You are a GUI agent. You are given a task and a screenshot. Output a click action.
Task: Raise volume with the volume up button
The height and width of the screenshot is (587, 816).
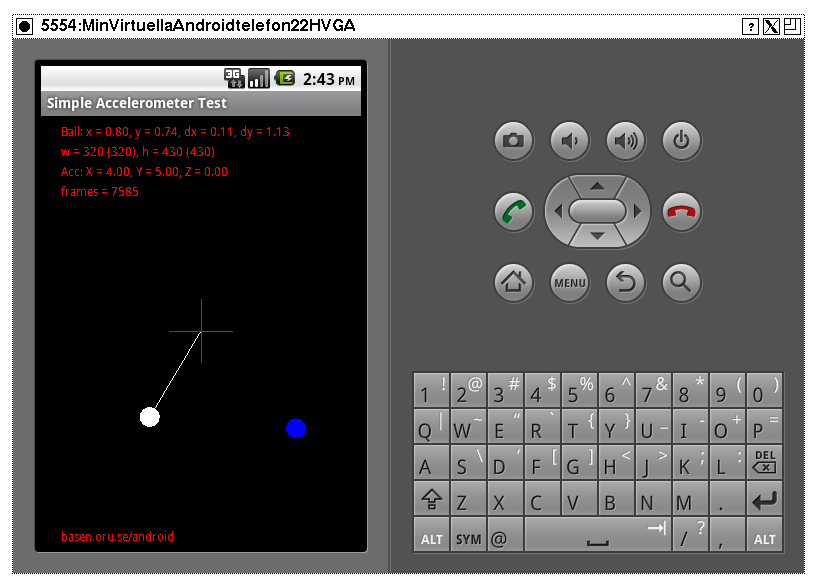pyautogui.click(x=626, y=141)
